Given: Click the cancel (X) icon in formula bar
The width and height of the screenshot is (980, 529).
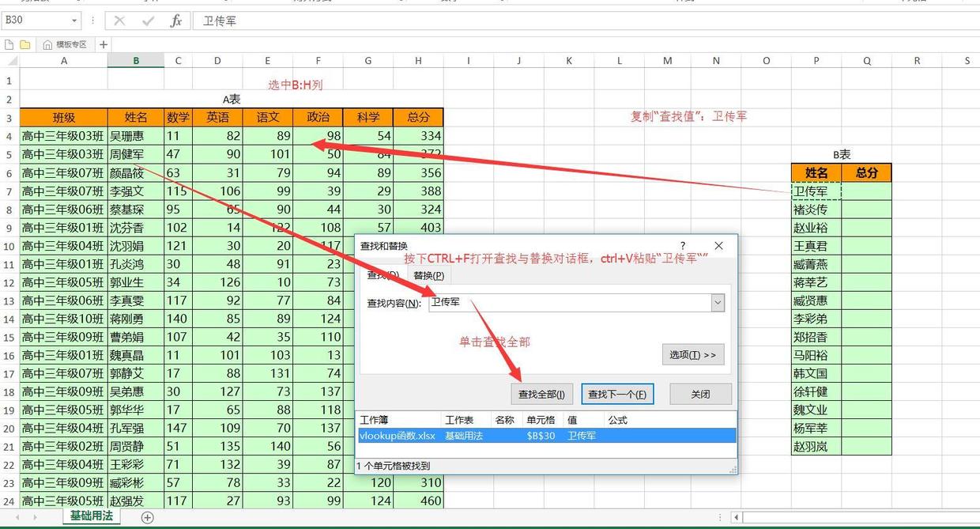Looking at the screenshot, I should tap(119, 20).
